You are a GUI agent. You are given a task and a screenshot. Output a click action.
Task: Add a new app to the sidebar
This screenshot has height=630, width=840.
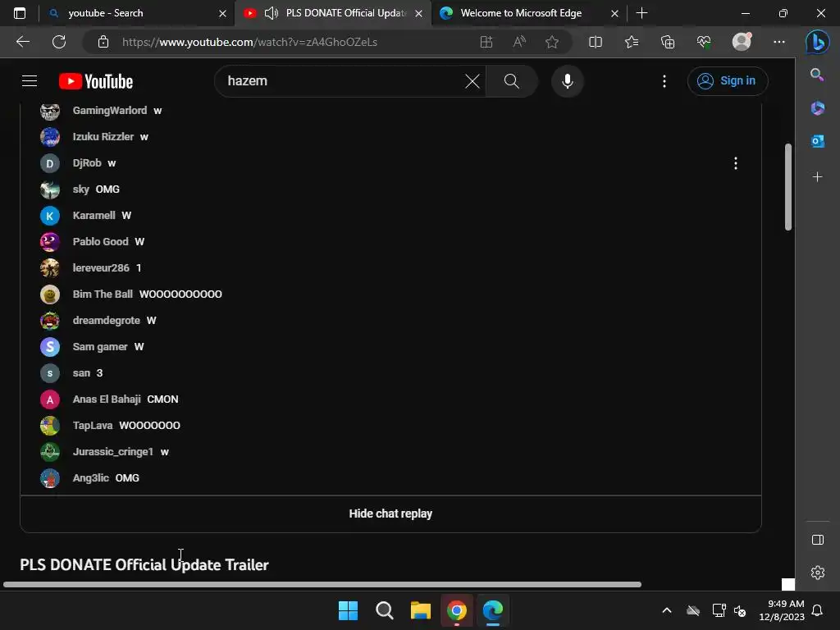[817, 177]
